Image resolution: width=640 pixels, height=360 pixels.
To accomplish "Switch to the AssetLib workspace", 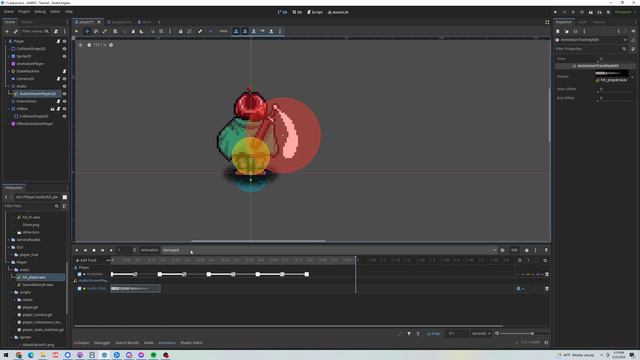I will 338,12.
